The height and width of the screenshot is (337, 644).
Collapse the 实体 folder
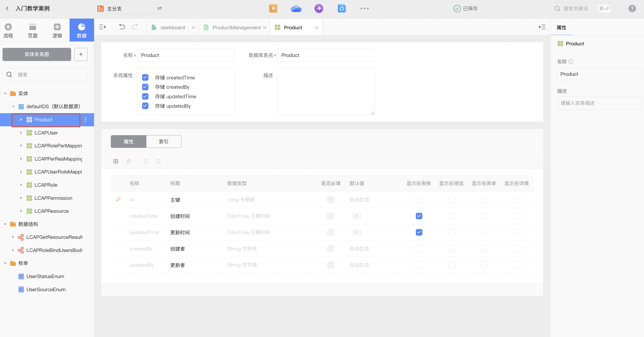point(5,94)
